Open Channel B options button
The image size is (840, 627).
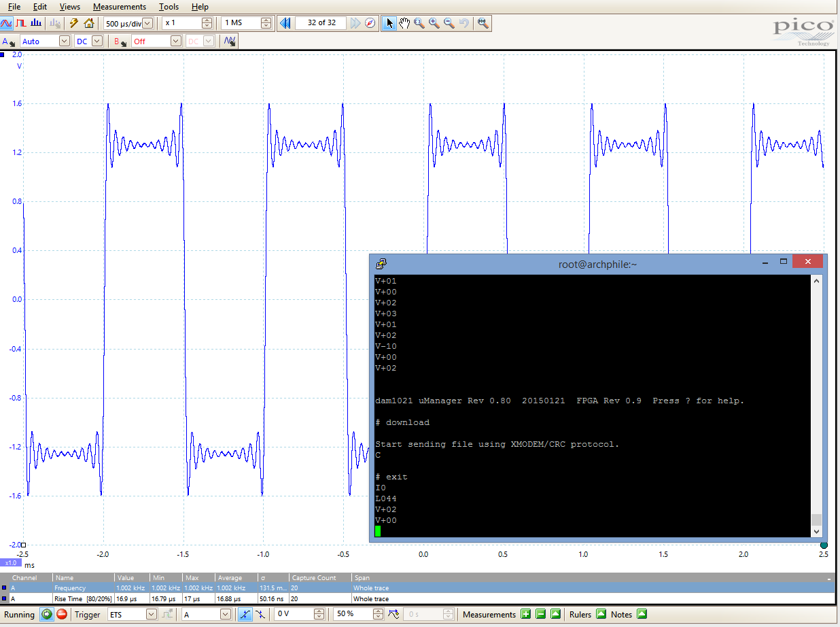[120, 41]
